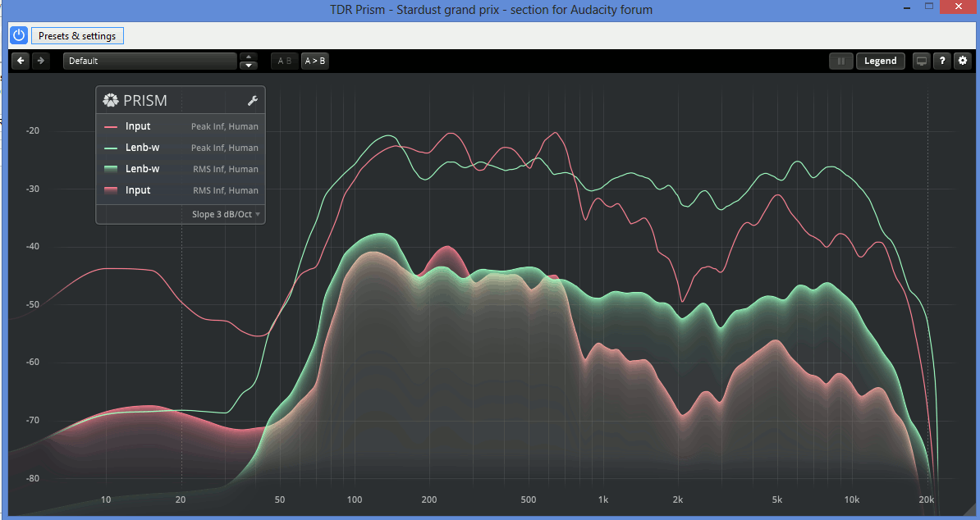The image size is (980, 520).
Task: Select Input Peak Inf legend row
Action: pyautogui.click(x=181, y=126)
